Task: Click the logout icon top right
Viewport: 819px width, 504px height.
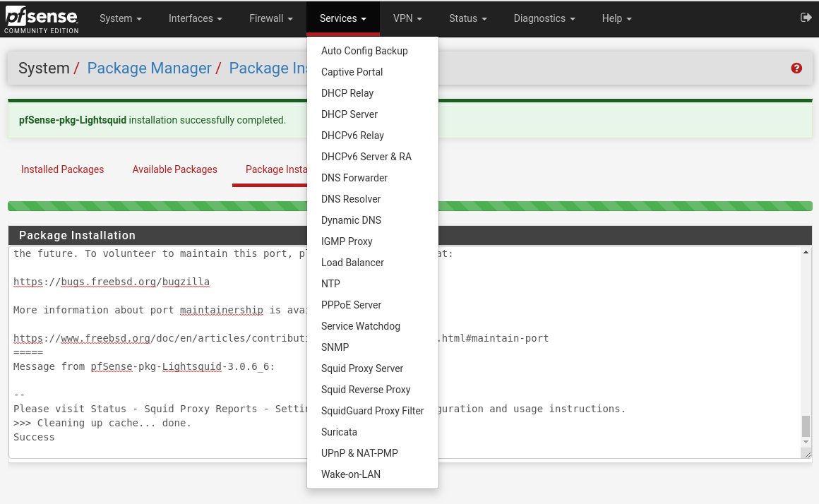Action: pos(805,18)
